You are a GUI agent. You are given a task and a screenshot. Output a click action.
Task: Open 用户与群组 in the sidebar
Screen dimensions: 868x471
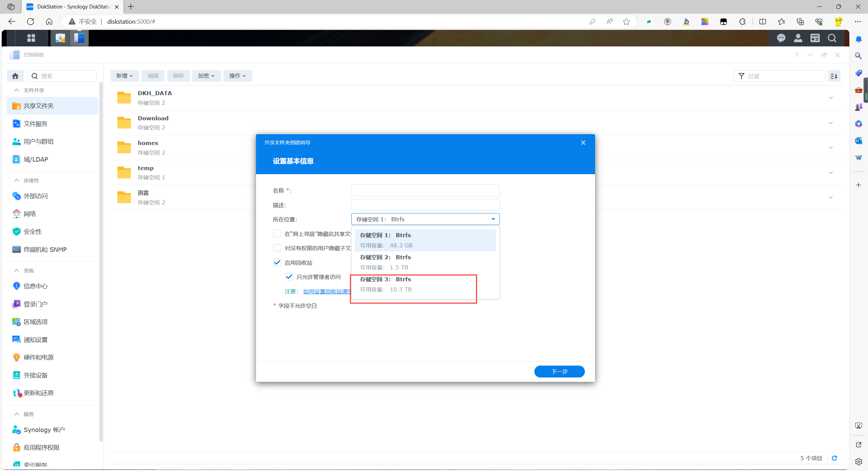tap(38, 142)
